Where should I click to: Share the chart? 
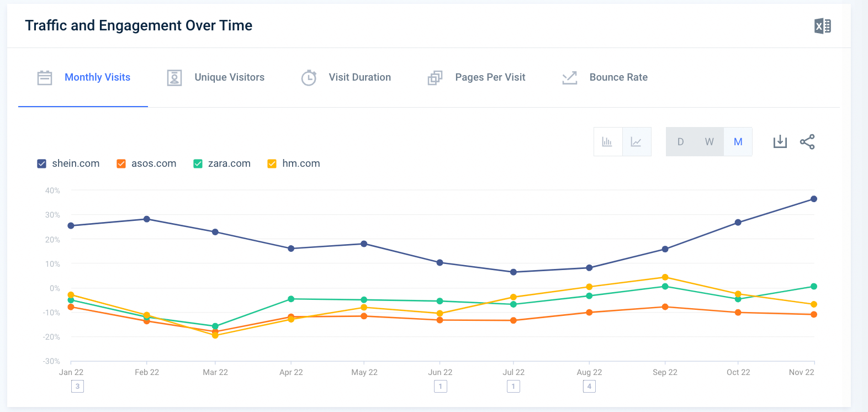807,142
